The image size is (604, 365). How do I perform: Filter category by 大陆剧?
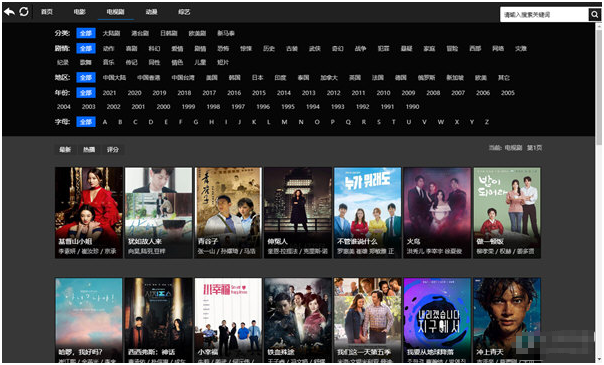tap(111, 33)
